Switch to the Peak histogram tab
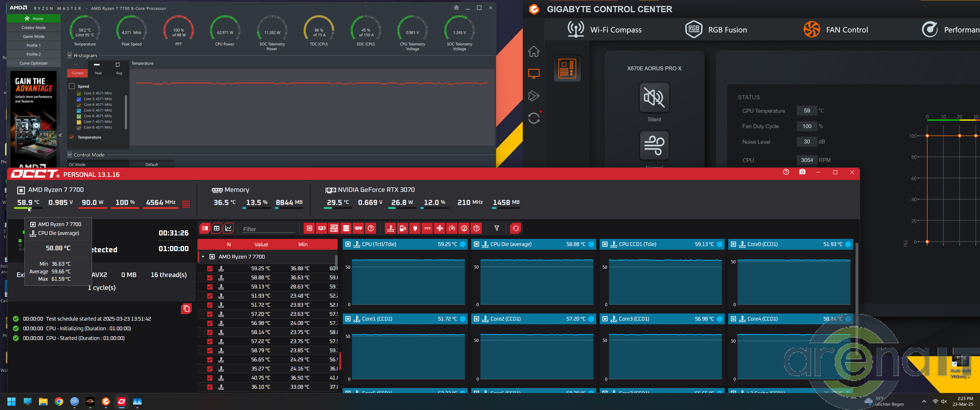 coord(98,68)
